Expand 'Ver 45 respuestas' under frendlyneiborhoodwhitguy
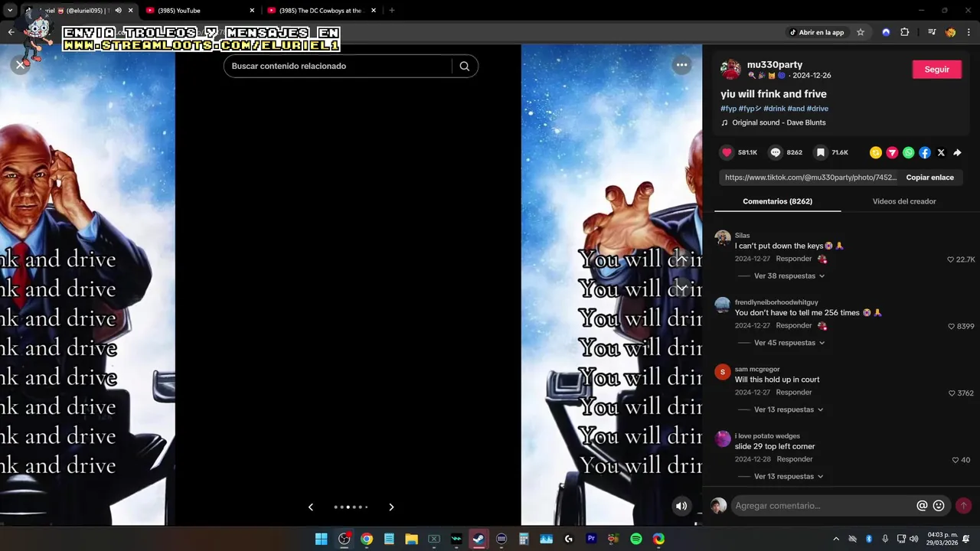980x551 pixels. (x=789, y=343)
